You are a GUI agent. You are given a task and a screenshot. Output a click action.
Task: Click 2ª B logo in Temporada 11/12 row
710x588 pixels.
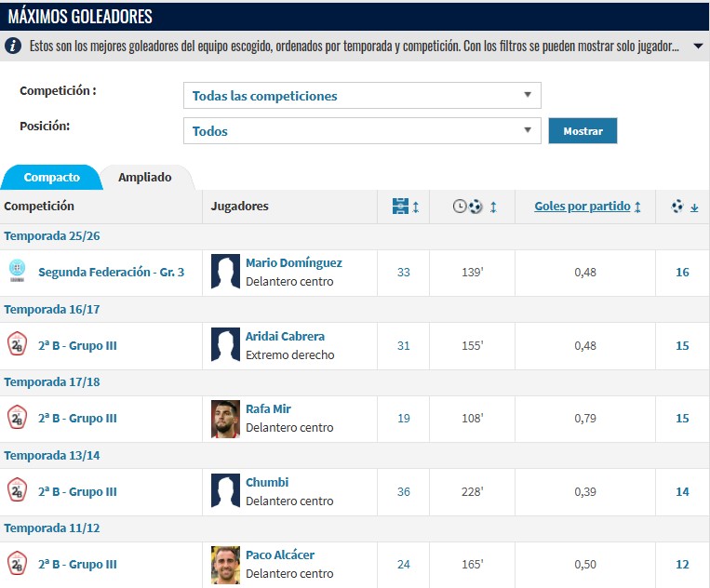pos(16,564)
